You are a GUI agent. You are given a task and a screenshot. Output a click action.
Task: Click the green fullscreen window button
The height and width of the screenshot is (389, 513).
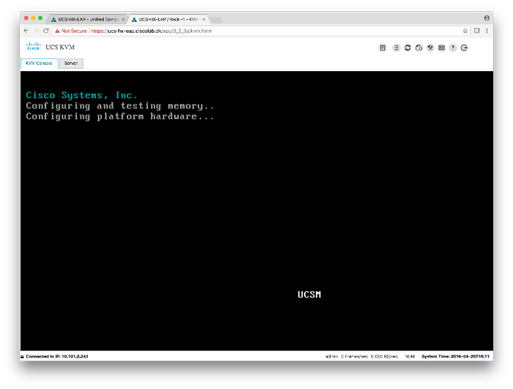40,18
